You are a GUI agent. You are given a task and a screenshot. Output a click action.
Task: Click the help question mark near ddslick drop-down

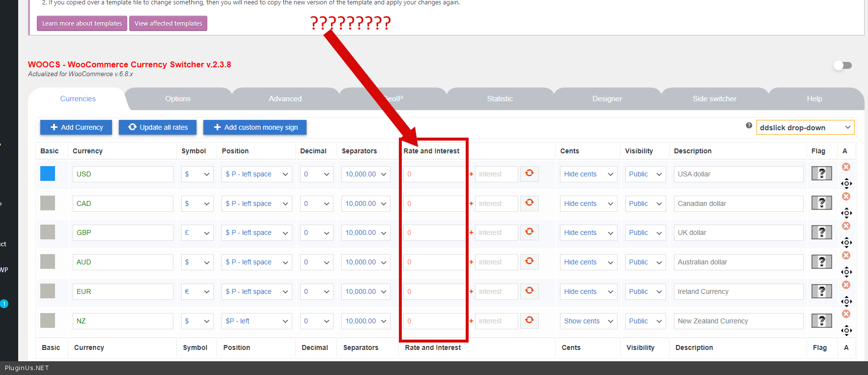[749, 126]
